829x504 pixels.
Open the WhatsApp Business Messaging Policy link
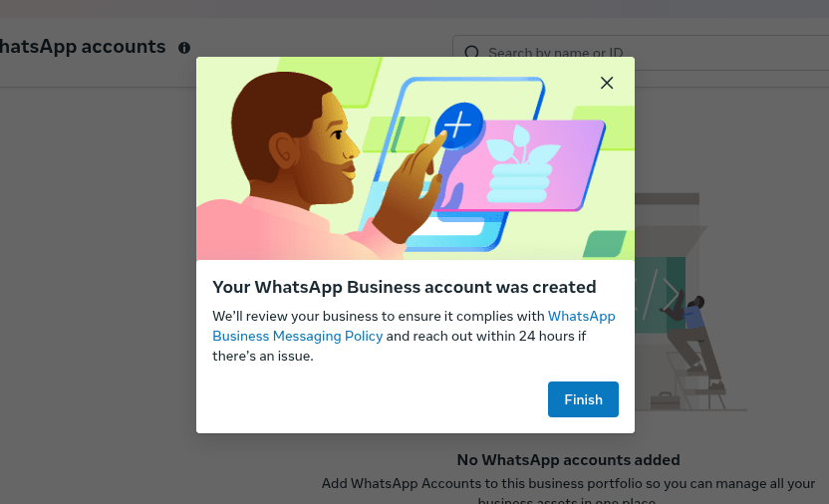click(297, 336)
